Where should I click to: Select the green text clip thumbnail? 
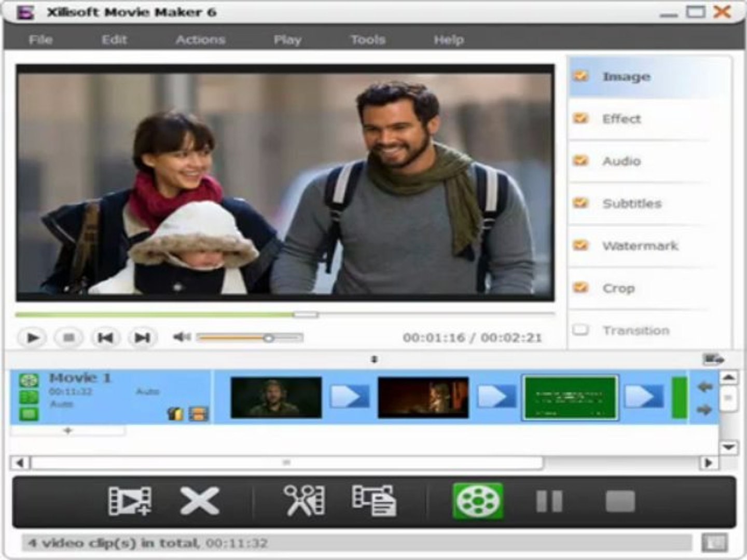pos(570,398)
